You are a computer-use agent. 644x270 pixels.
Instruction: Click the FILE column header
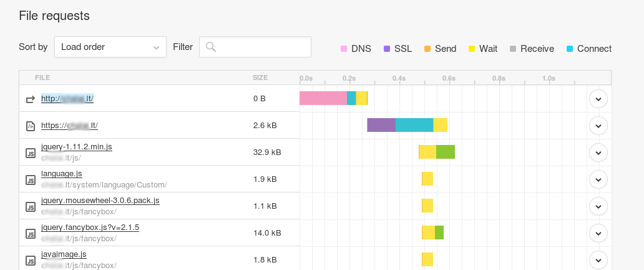click(x=42, y=77)
